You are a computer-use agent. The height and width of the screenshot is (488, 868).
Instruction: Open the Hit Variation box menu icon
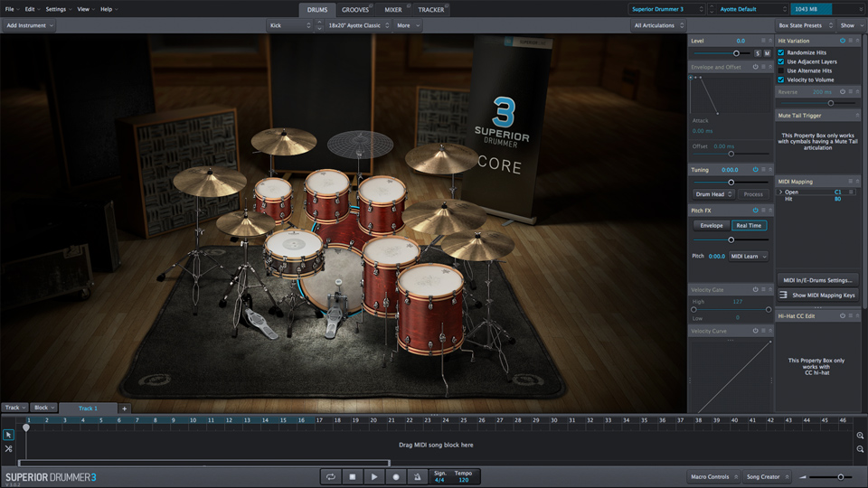tap(850, 41)
